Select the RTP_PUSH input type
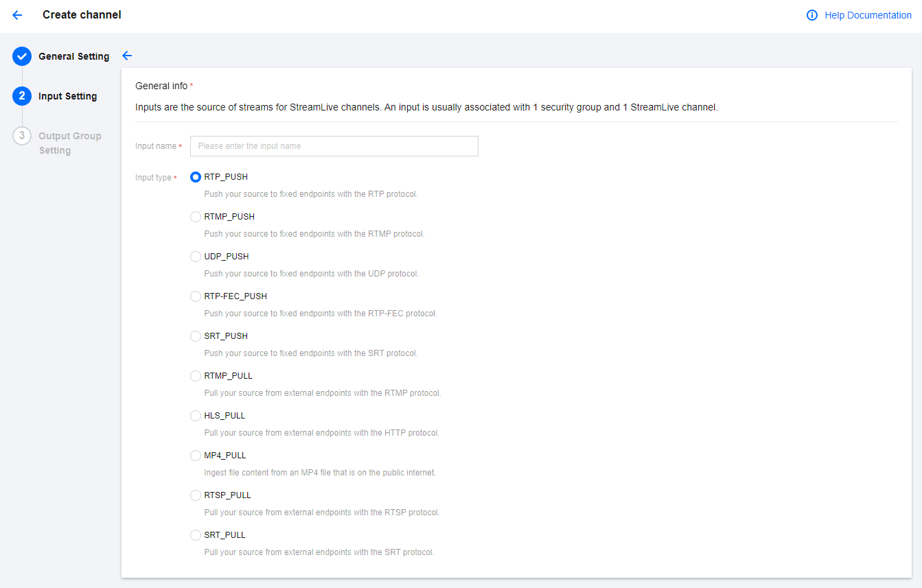Screen dimensions: 922x588 point(196,177)
